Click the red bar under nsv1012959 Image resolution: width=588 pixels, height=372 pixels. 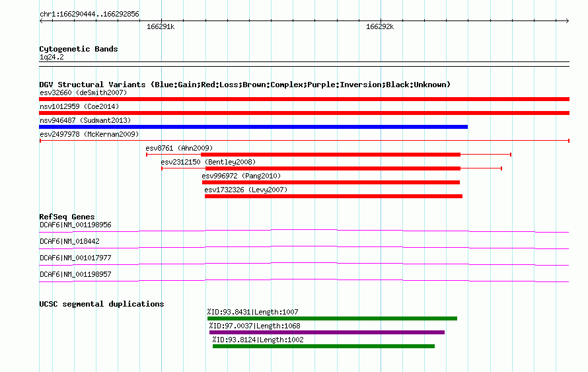click(304, 113)
